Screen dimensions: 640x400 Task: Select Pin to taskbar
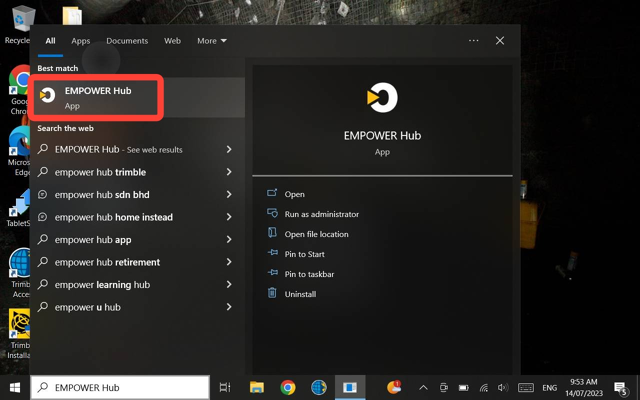[309, 274]
